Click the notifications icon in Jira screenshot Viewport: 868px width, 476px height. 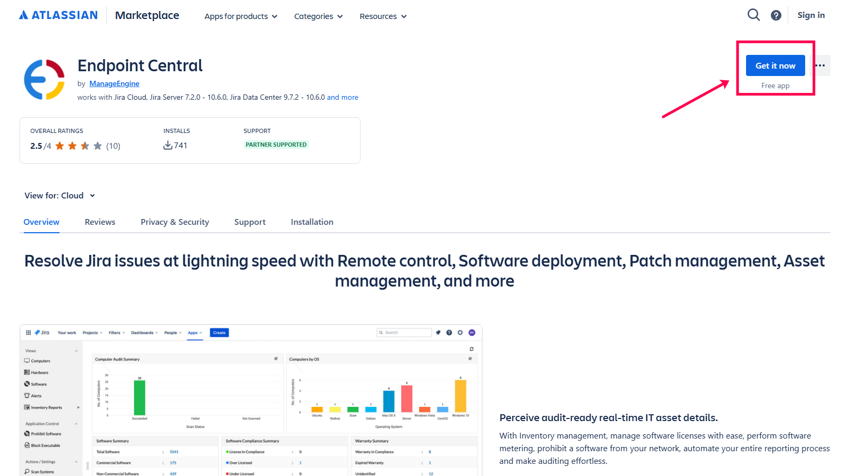point(438,332)
